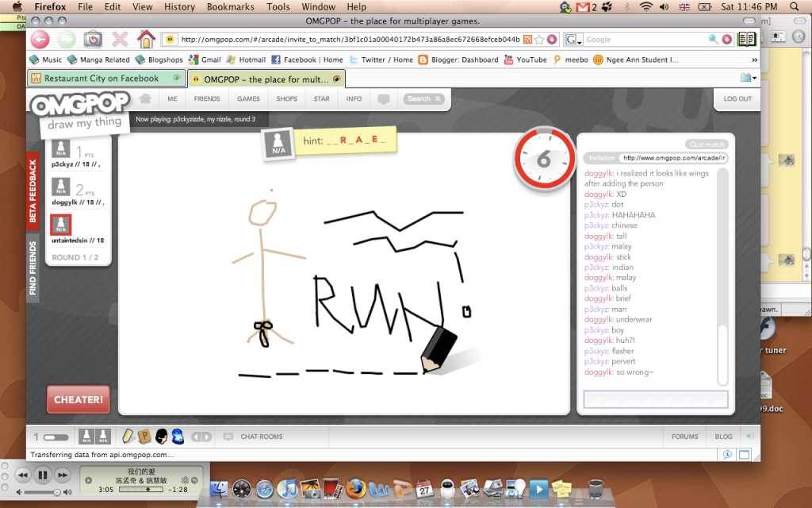The height and width of the screenshot is (508, 812).
Task: Switch to Restaurant City on Facebook tab
Action: coord(101,79)
